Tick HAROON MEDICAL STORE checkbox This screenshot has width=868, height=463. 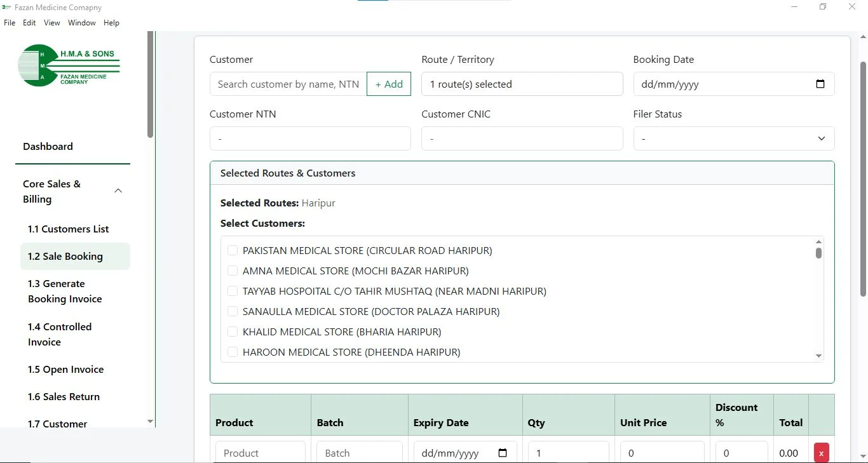(233, 352)
